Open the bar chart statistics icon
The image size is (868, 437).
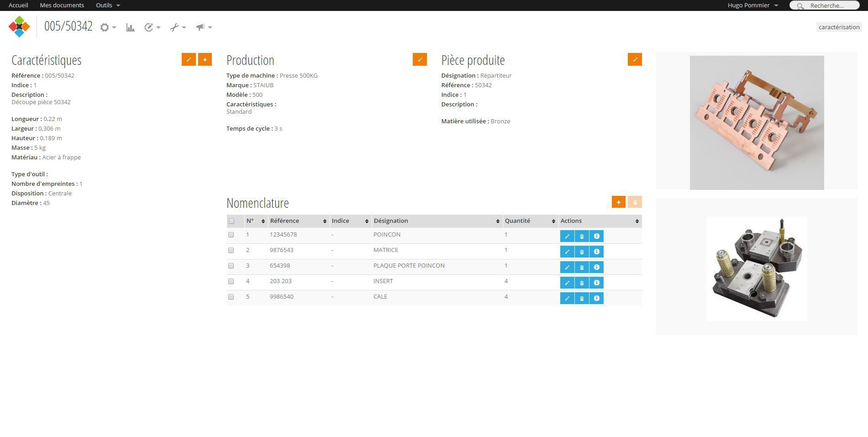131,27
